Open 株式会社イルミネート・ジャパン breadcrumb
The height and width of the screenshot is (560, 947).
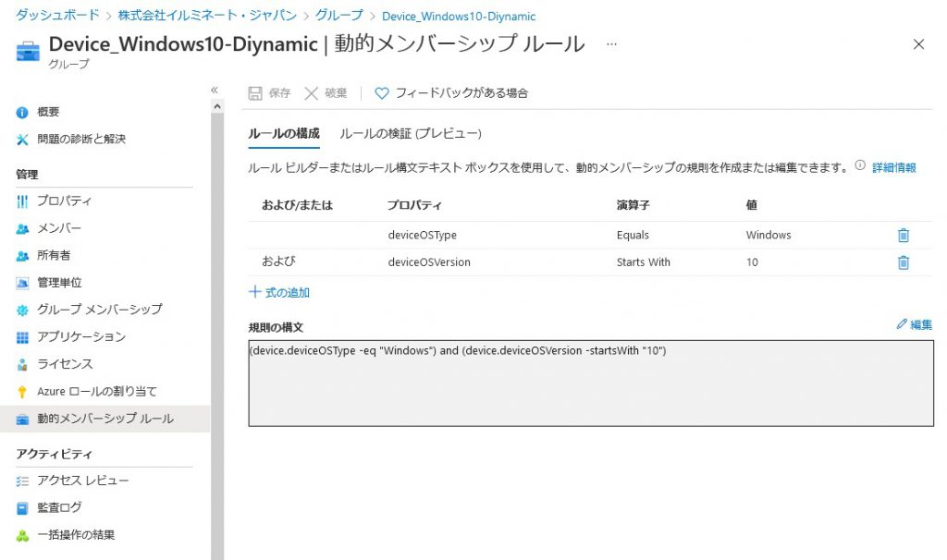click(x=207, y=15)
